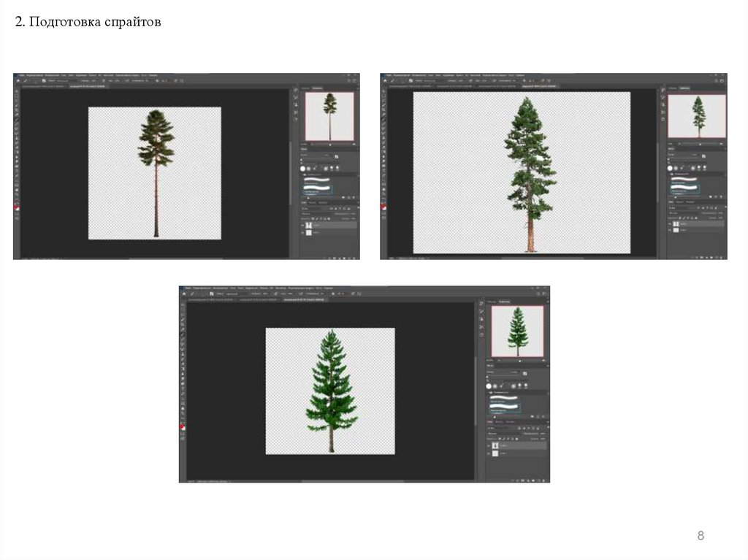Screen dimensions: 748x560
Task: Open the red foreground color swatch, thin pine screenshot
Action: [x=17, y=208]
